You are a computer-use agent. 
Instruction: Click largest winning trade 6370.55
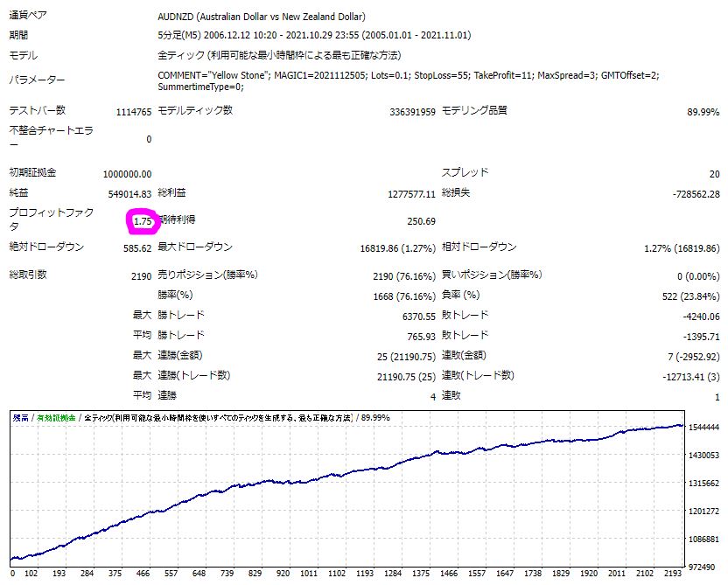pos(419,317)
